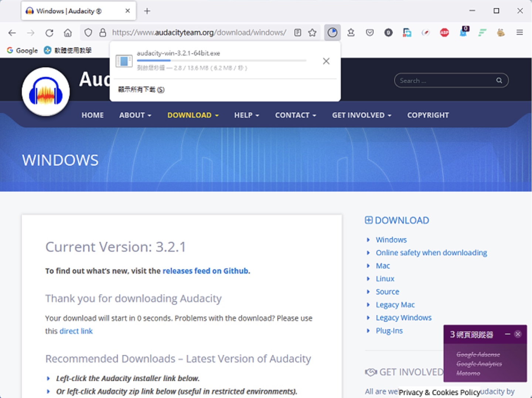
Task: Expand the HELP dropdown menu
Action: [x=246, y=115]
